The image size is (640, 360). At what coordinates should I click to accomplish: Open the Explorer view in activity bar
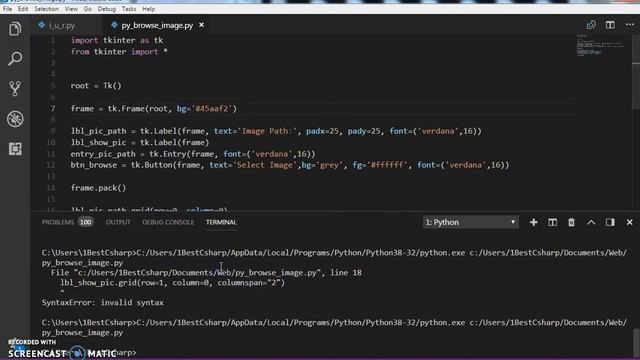click(15, 29)
